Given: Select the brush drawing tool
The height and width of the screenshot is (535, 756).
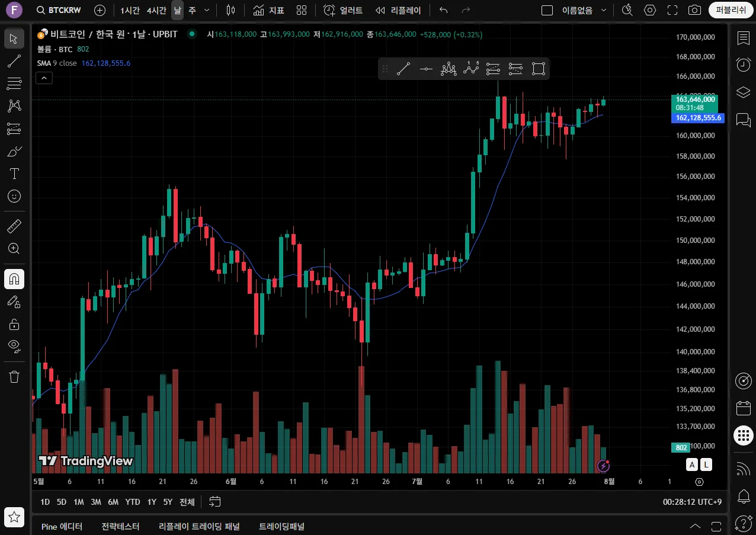Looking at the screenshot, I should 14,151.
